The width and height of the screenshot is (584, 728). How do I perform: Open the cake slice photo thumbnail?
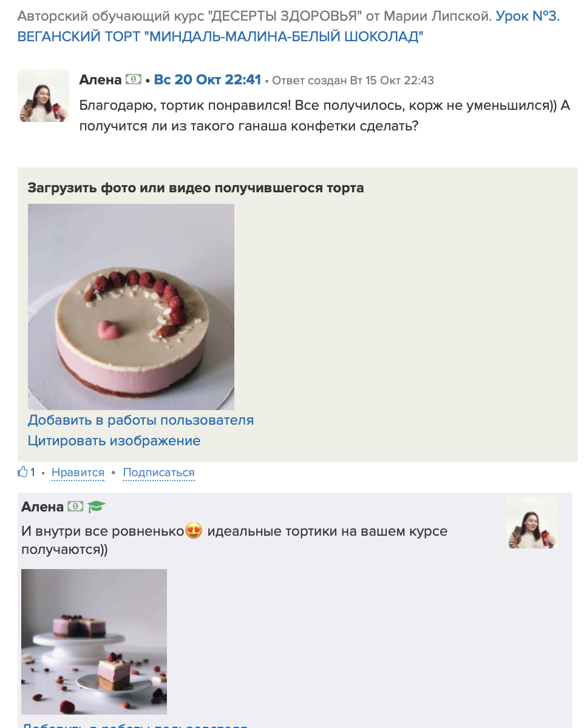(94, 642)
